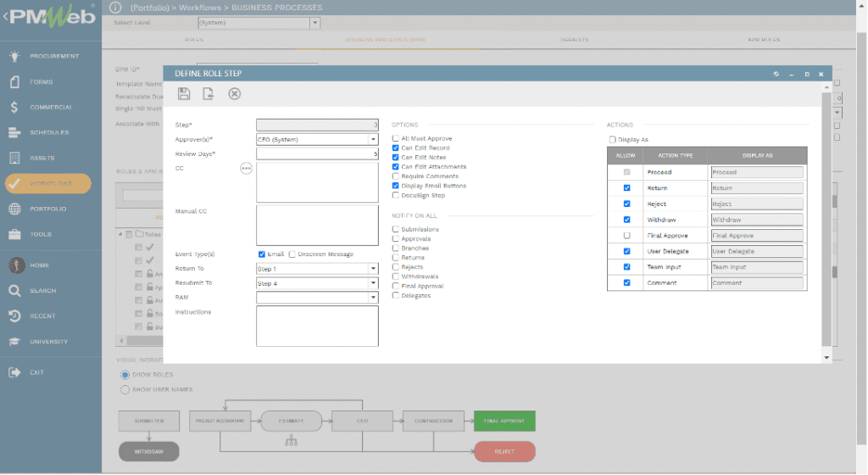Switch to the Roles tab
The image size is (868, 475).
194,40
